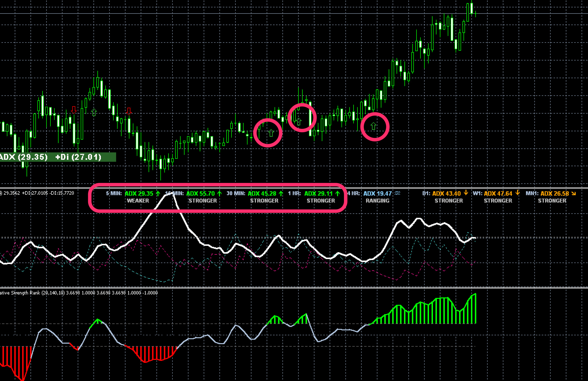Click the WEAKER status text
The image size is (588, 381).
pyautogui.click(x=138, y=201)
